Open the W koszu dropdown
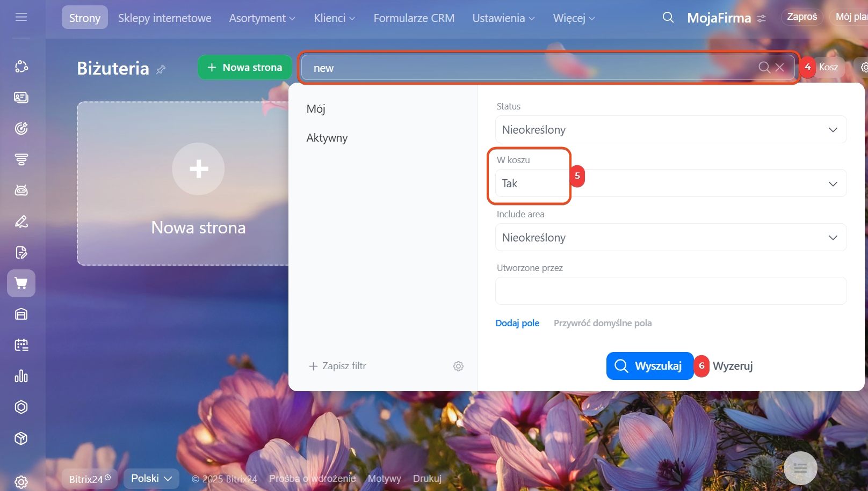 (x=670, y=184)
